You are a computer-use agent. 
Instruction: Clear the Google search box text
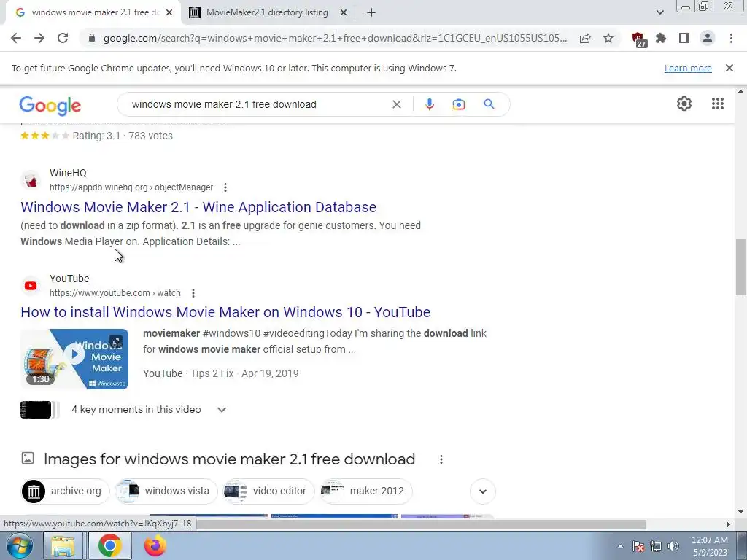tap(396, 104)
